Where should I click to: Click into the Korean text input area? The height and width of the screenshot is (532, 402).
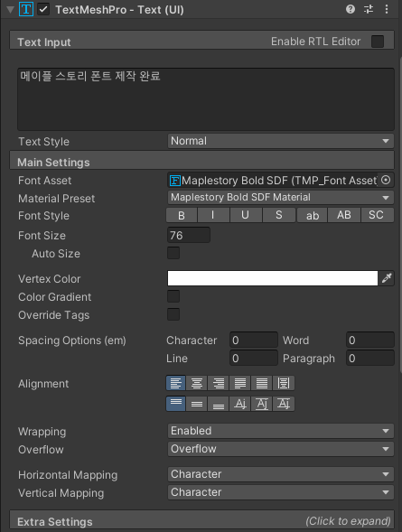[206, 99]
